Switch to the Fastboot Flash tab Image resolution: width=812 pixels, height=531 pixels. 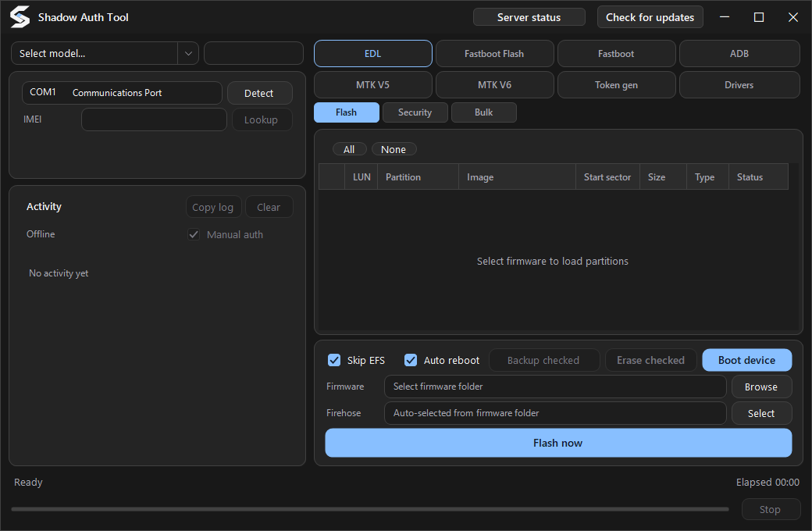pyautogui.click(x=494, y=53)
